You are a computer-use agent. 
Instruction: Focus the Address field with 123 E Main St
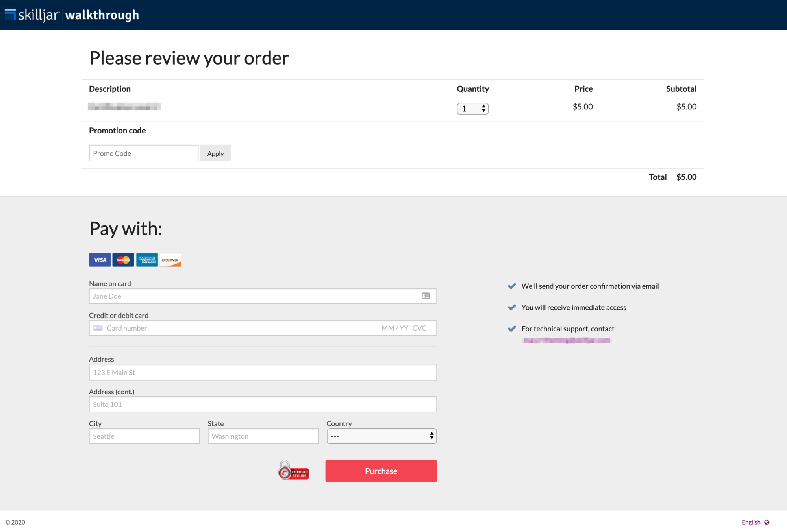tap(263, 372)
